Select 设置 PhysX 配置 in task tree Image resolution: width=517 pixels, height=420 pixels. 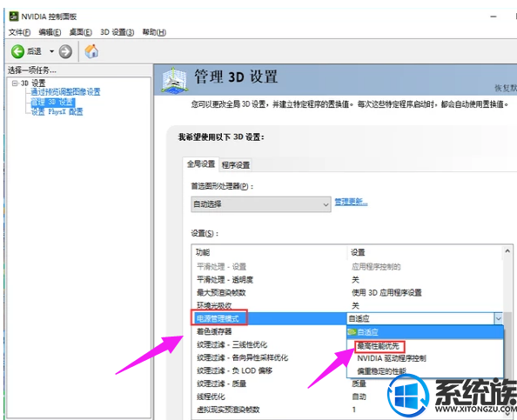click(x=57, y=112)
